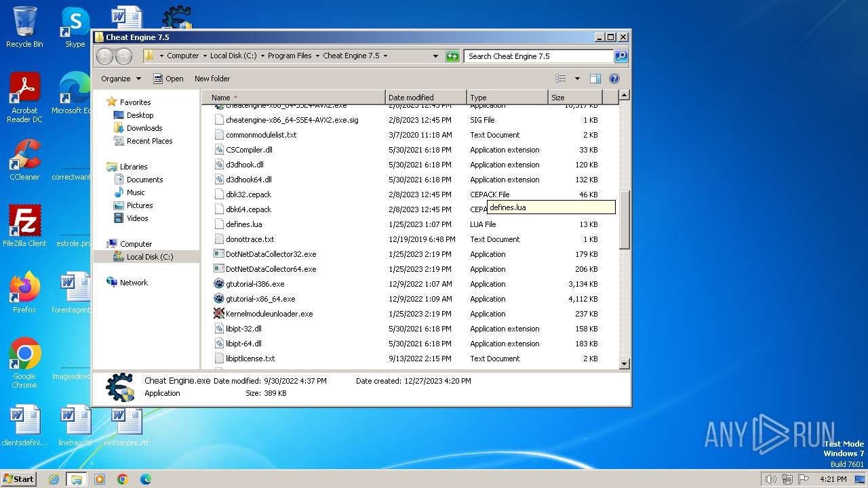Click Open in the toolbar
The image size is (868, 488).
[x=168, y=79]
